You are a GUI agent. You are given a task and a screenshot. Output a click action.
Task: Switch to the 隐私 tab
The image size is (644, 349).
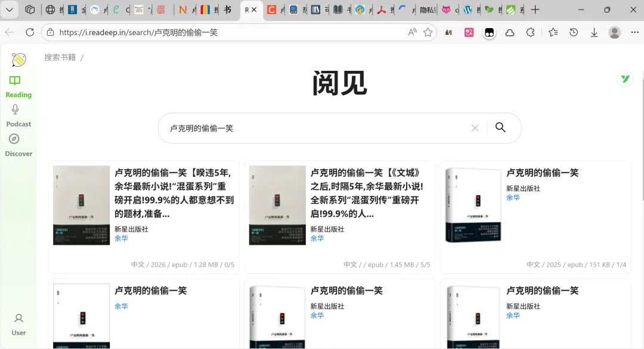(x=428, y=10)
